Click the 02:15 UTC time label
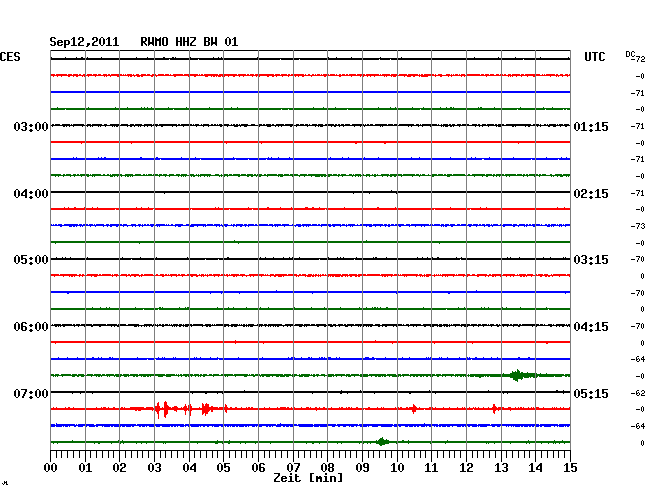The image size is (650, 494). pyautogui.click(x=591, y=194)
